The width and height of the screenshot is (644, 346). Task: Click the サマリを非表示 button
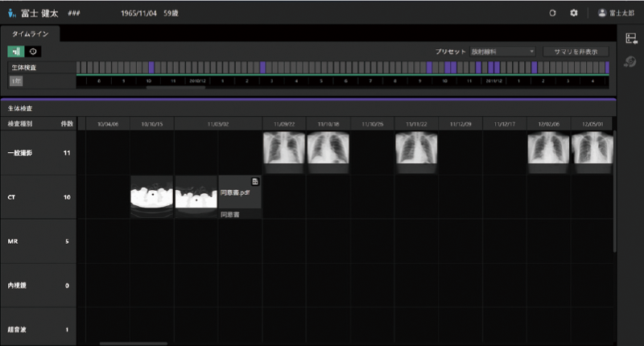[x=576, y=51]
